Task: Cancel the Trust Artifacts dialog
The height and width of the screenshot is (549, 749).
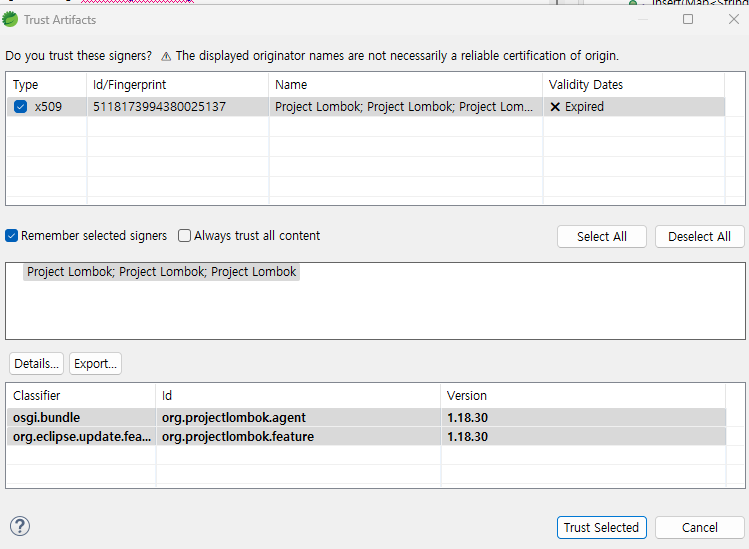Action: 699,527
